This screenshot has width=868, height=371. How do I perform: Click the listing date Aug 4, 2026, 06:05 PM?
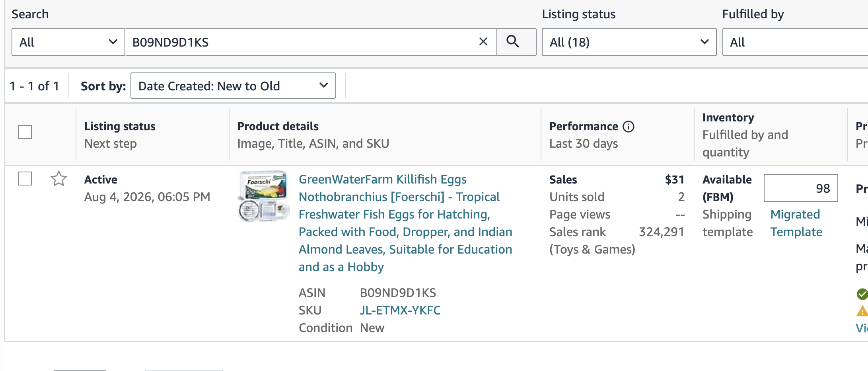(147, 197)
